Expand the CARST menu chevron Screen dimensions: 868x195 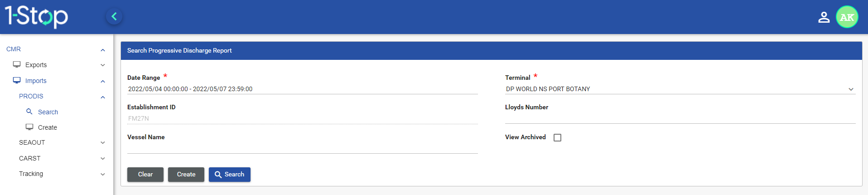[103, 158]
